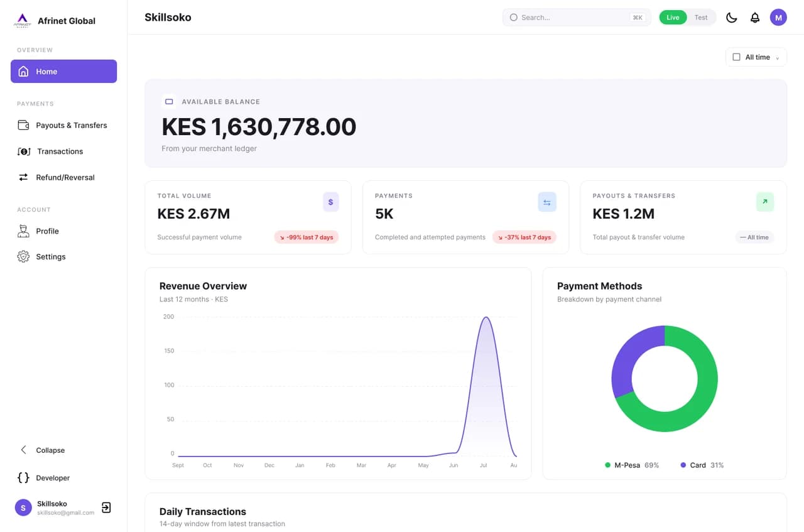The height and width of the screenshot is (532, 804).
Task: Click the Payment Methods heading
Action: [x=599, y=286]
